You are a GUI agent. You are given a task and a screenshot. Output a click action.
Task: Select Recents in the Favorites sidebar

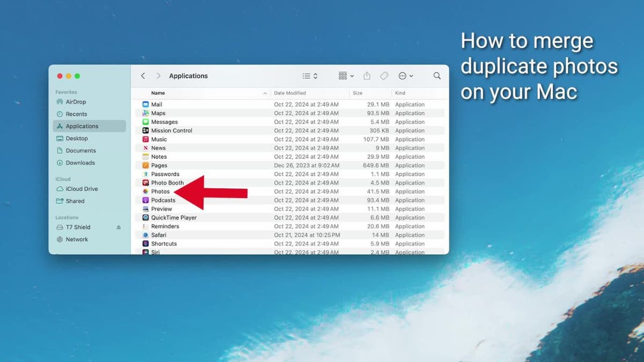point(74,114)
